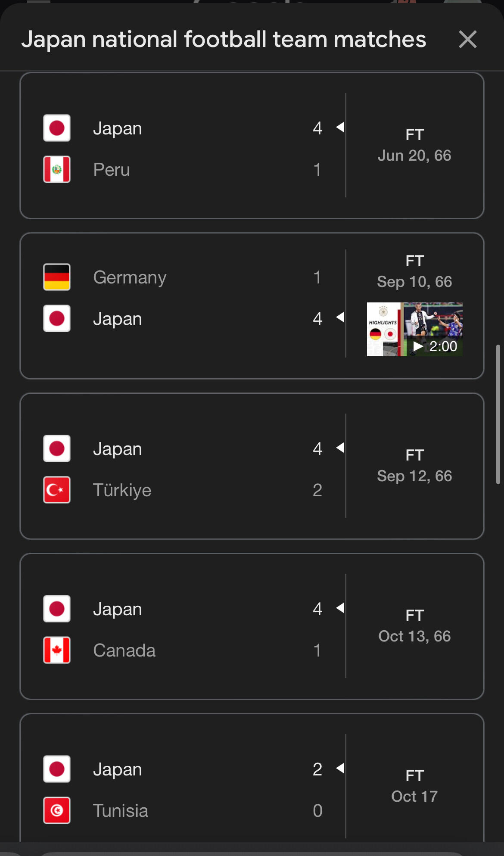
Task: Click the Sep 12, 66 match date
Action: point(414,476)
